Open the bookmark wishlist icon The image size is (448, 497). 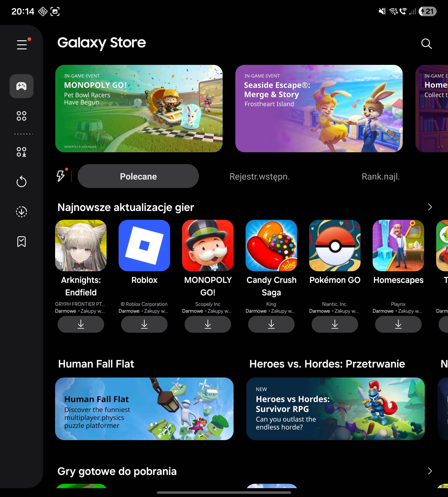click(21, 242)
